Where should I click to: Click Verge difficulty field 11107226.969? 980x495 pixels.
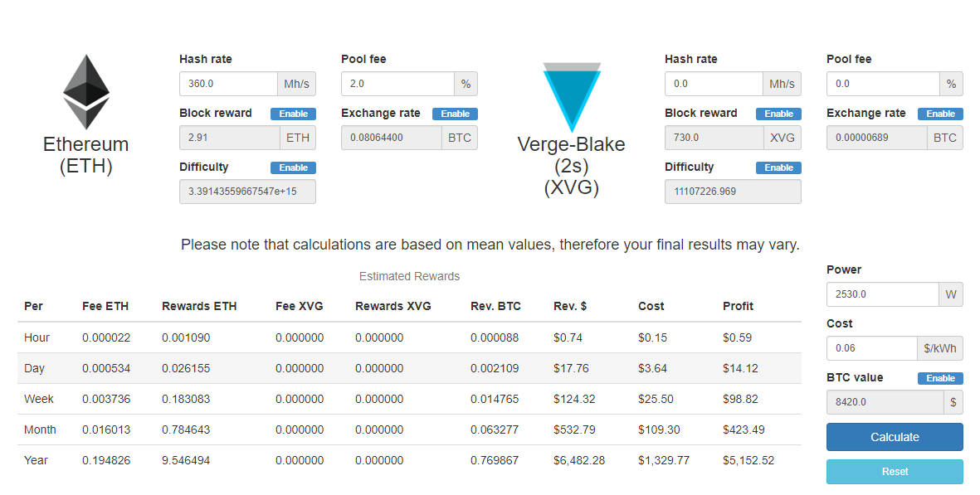[733, 192]
